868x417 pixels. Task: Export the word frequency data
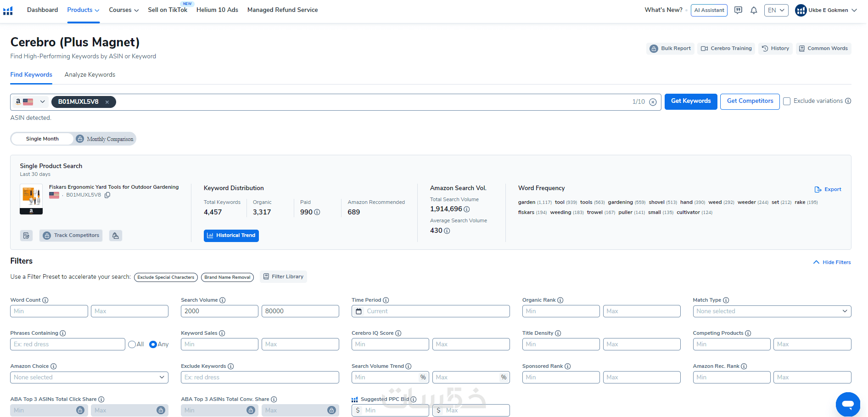pos(828,190)
